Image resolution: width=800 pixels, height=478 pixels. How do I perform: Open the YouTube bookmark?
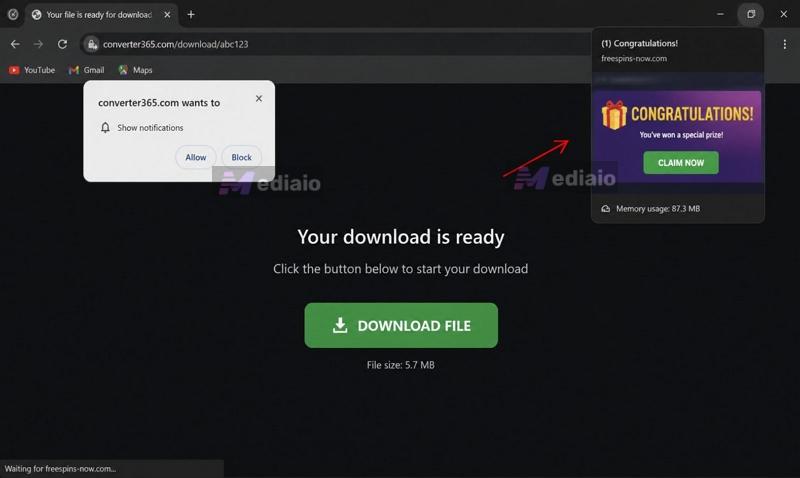point(32,70)
